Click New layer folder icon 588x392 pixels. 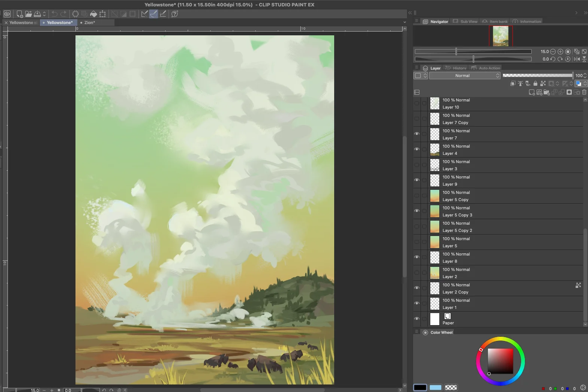coord(546,92)
